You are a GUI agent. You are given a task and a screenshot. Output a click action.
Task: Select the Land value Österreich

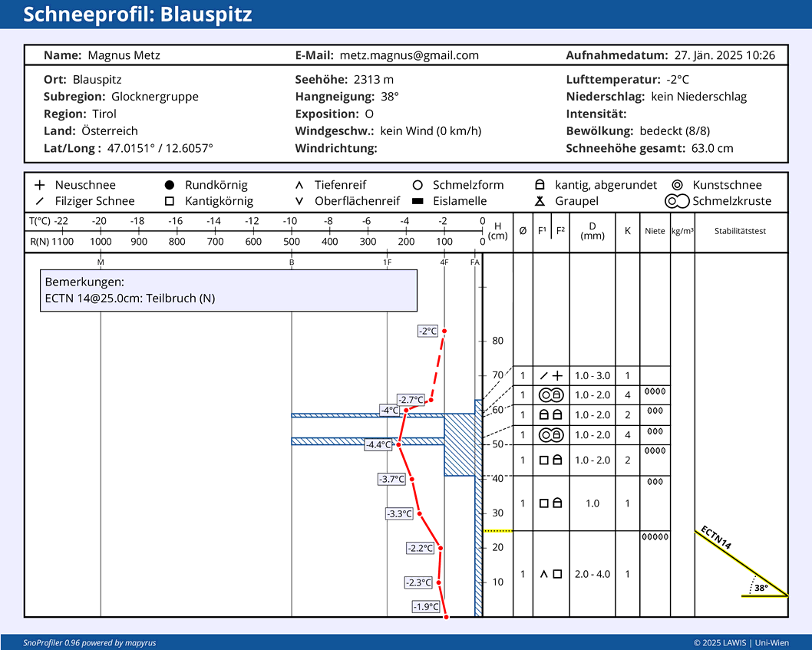(110, 131)
